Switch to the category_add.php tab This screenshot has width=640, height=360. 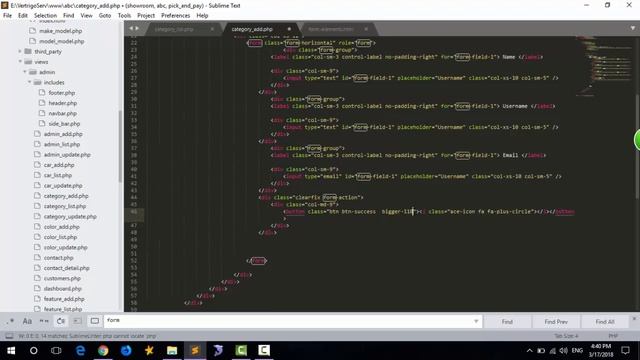[252, 29]
